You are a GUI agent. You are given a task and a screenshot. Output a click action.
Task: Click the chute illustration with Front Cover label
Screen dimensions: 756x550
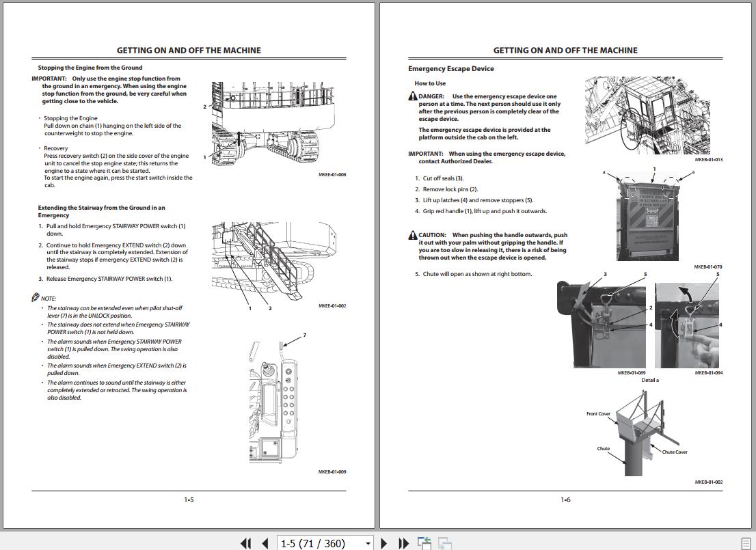pos(639,434)
